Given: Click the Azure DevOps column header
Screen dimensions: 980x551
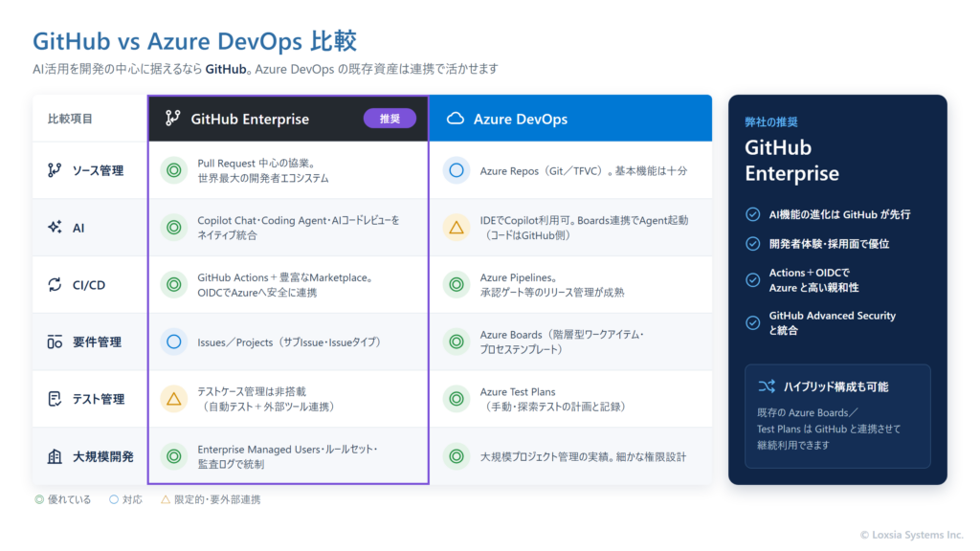Looking at the screenshot, I should point(570,118).
